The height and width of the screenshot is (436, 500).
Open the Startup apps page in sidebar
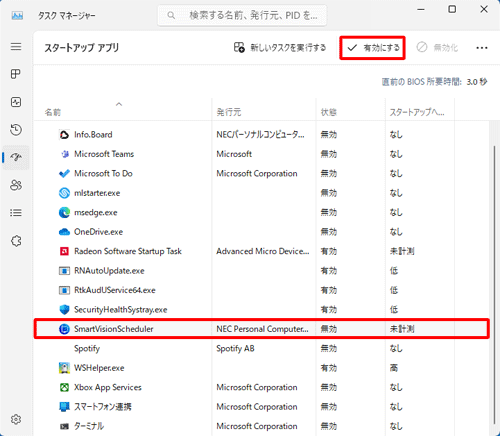click(16, 157)
